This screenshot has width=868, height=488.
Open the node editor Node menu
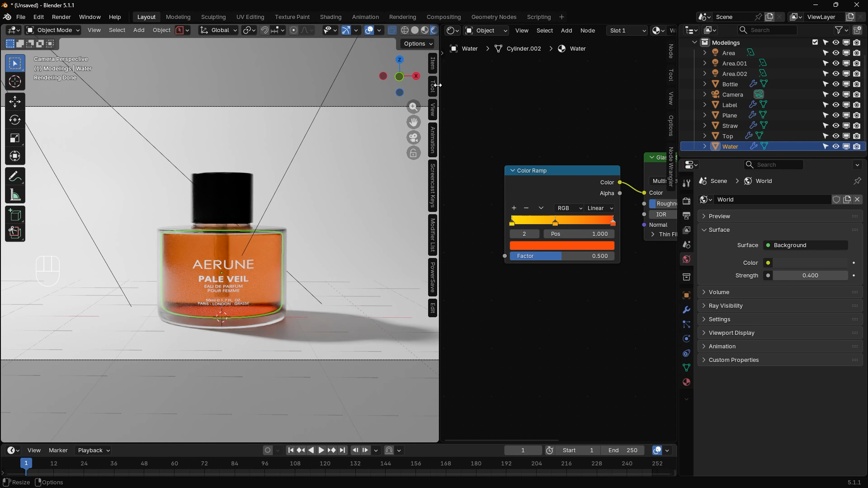pyautogui.click(x=587, y=31)
